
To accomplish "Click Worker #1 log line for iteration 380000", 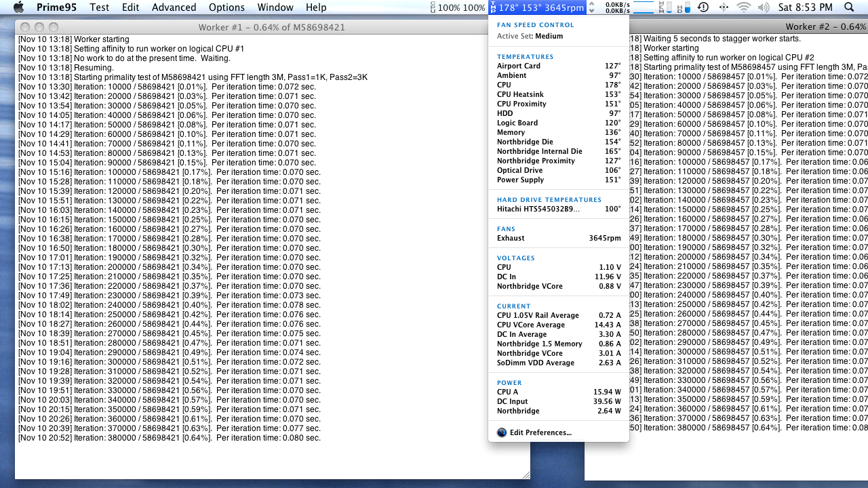I will [x=170, y=438].
